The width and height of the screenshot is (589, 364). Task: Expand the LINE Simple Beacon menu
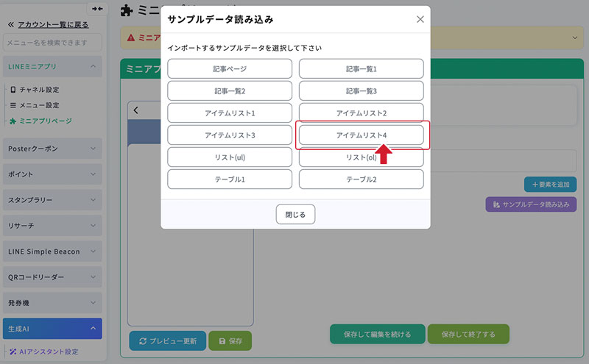pyautogui.click(x=52, y=251)
